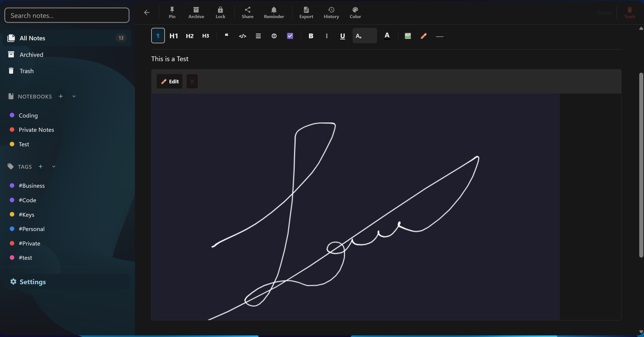The image size is (644, 337).
Task: Insert an image into note
Action: coord(408,36)
